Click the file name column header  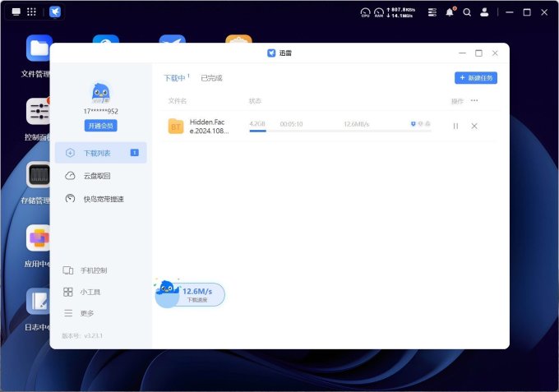[x=178, y=101]
